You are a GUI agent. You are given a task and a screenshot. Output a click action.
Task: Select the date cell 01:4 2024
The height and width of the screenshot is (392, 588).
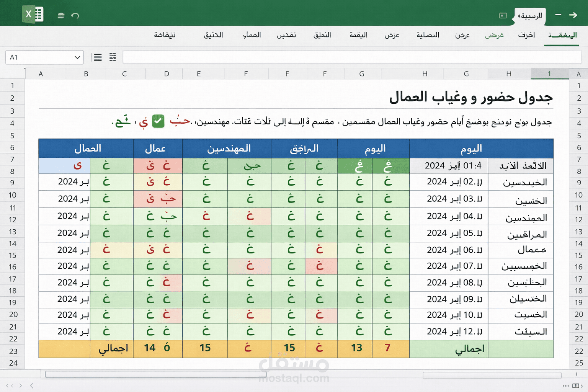pyautogui.click(x=449, y=166)
